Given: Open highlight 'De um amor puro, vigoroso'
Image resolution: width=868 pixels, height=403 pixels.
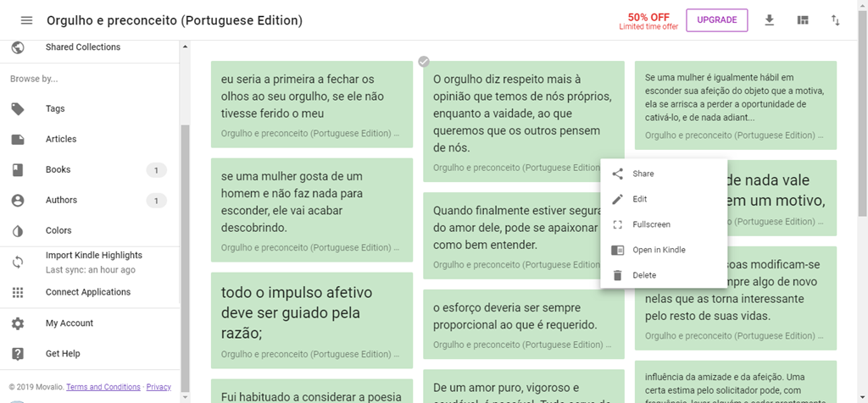Looking at the screenshot, I should coord(524,386).
